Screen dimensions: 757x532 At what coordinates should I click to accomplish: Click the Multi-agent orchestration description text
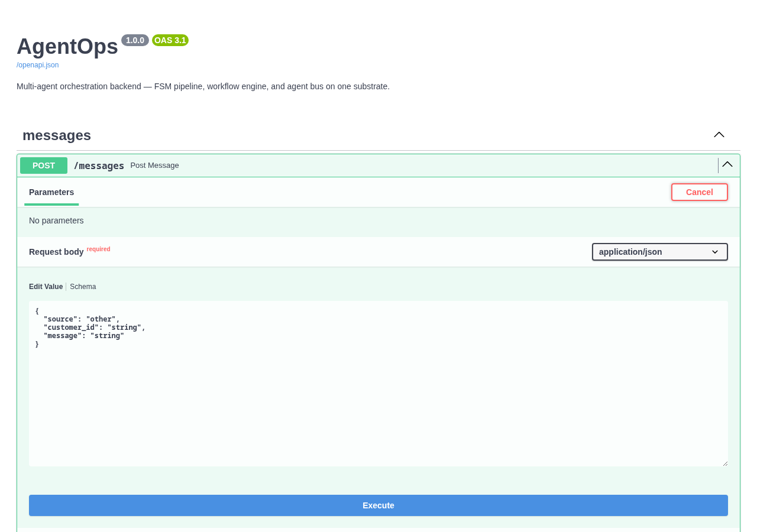point(203,86)
